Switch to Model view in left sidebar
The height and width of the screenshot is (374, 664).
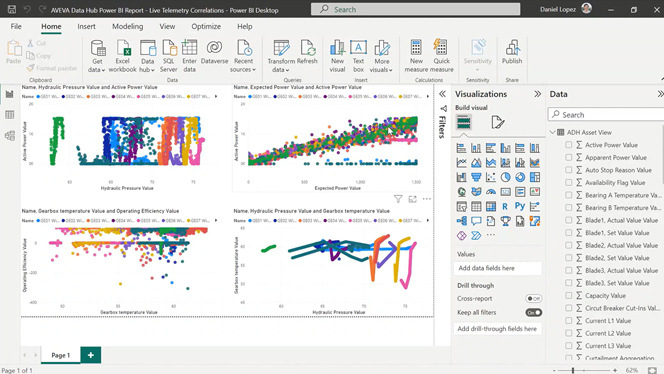coord(10,136)
